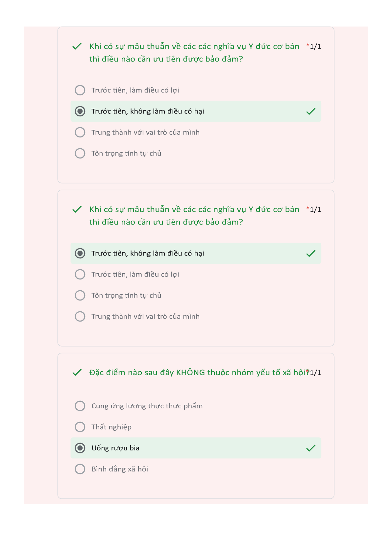
Task: Select "Cung ứng lương thực thực phẩm" radio button
Action: pos(80,406)
